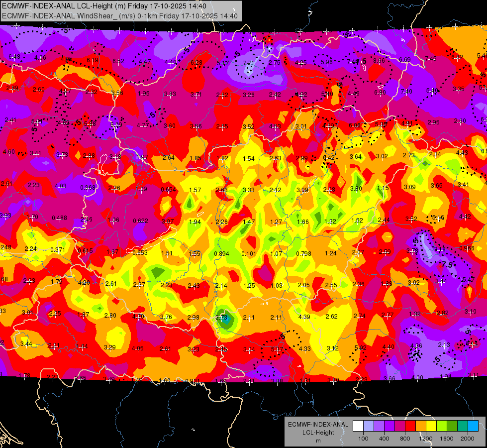The width and height of the screenshot is (487, 448).
Task: Click the 4.20 grid value
Action: point(84,283)
